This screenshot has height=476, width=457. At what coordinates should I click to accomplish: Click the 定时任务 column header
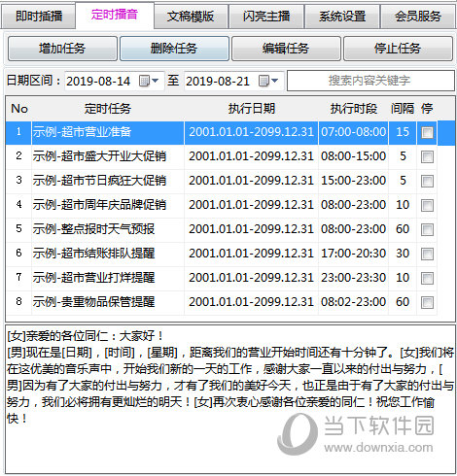108,109
